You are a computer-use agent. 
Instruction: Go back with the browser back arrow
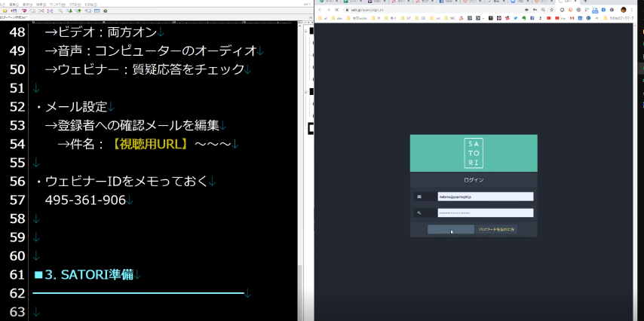(320, 9)
